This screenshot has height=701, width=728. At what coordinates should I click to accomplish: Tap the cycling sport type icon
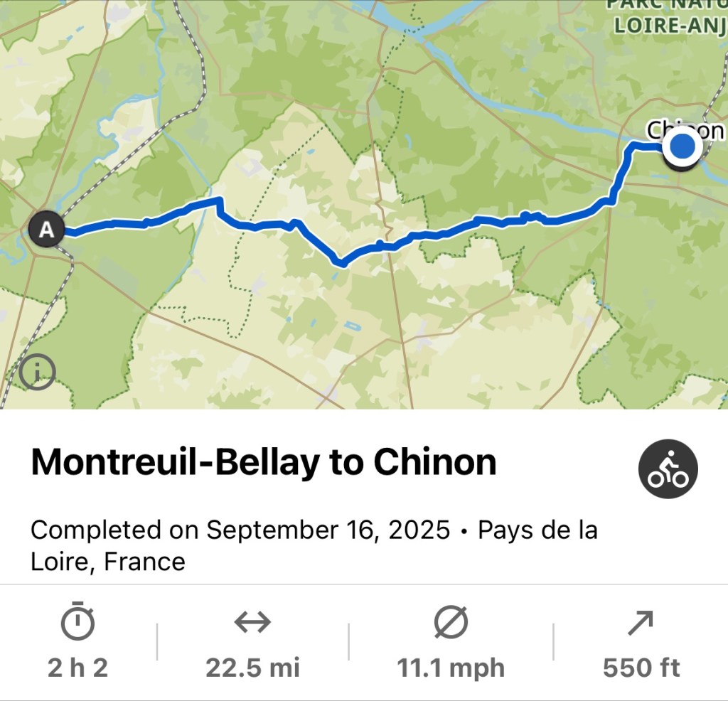(668, 469)
